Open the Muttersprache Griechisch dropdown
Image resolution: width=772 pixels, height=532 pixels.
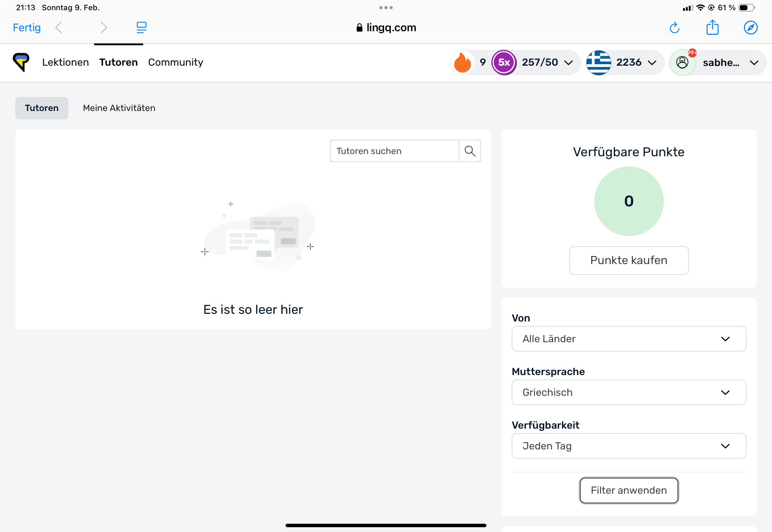pyautogui.click(x=629, y=392)
